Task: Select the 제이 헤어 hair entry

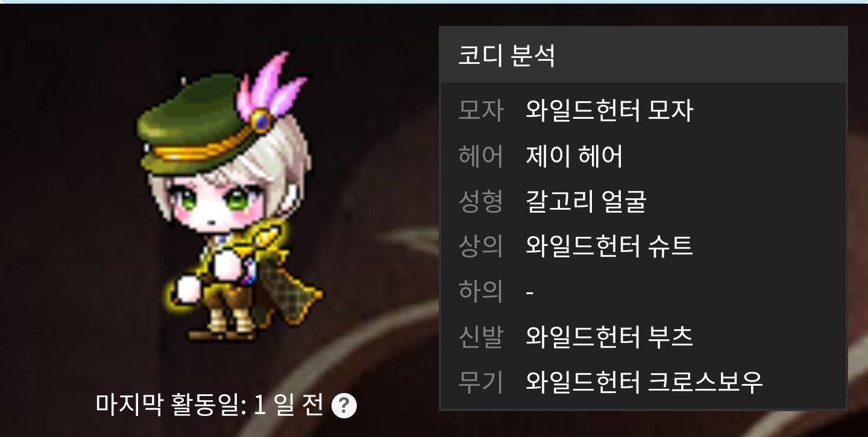Action: pyautogui.click(x=574, y=156)
